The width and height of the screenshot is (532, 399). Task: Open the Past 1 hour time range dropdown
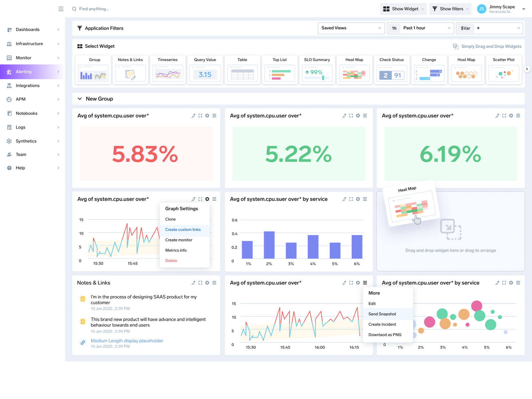[x=420, y=28]
